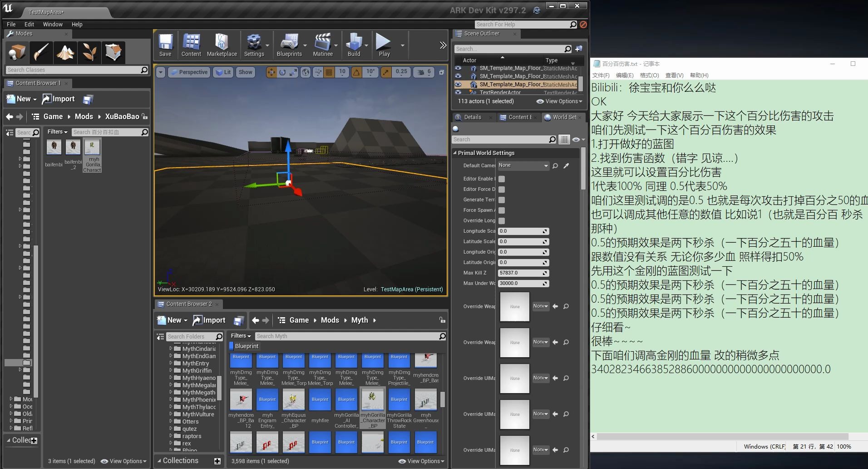The height and width of the screenshot is (469, 868).
Task: Enable the Editor Force checkbox in world settings
Action: (x=501, y=190)
